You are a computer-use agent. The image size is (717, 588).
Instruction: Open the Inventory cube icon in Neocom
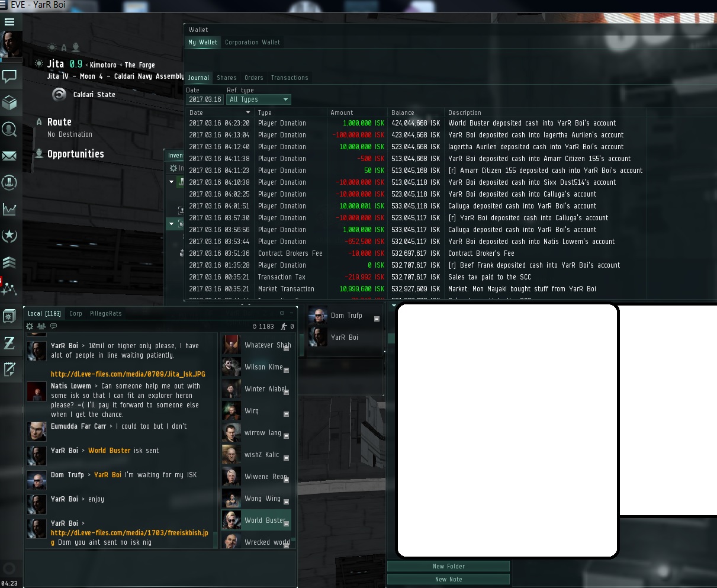9,103
